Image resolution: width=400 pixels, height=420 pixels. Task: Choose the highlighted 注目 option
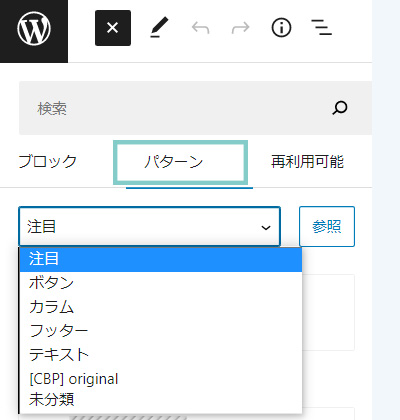coord(161,259)
